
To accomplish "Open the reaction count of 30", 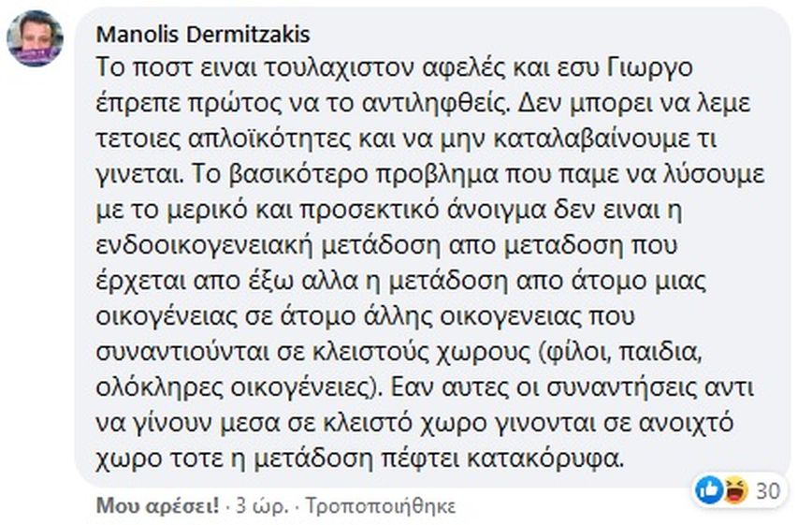I will [x=768, y=490].
